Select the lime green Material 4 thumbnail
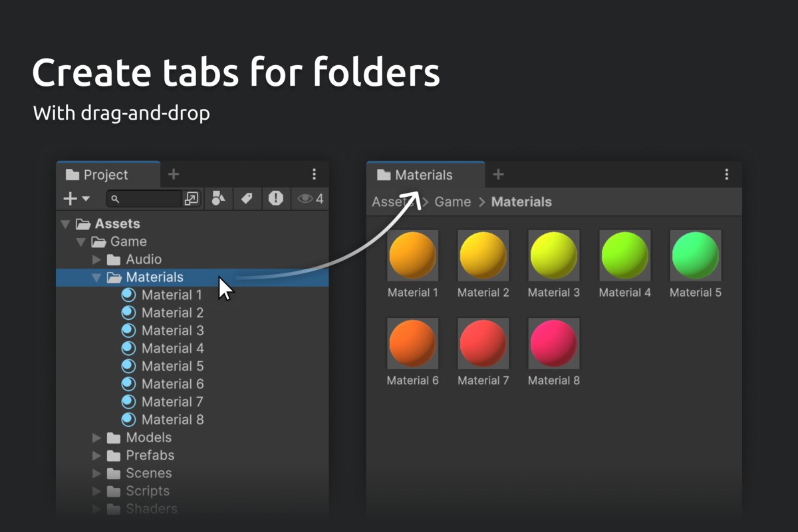 [x=625, y=255]
